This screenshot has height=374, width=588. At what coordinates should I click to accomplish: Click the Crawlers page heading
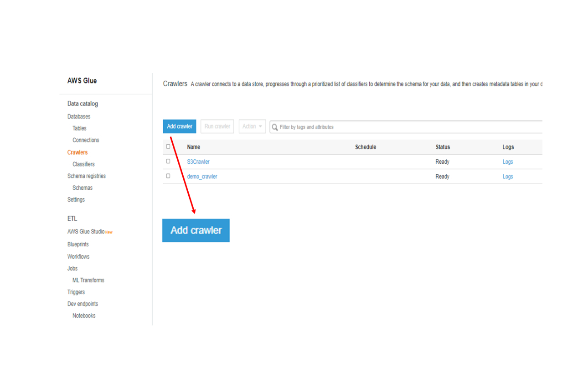pos(175,84)
